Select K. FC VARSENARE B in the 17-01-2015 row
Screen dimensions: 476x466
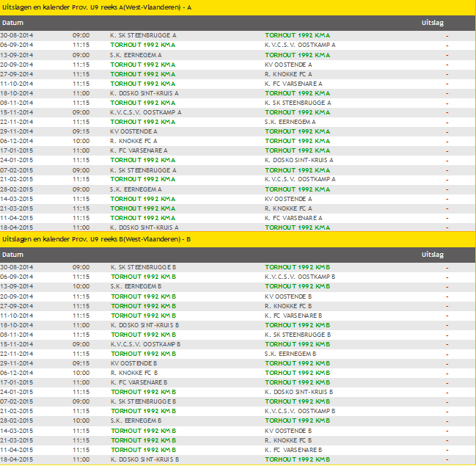coord(139,382)
